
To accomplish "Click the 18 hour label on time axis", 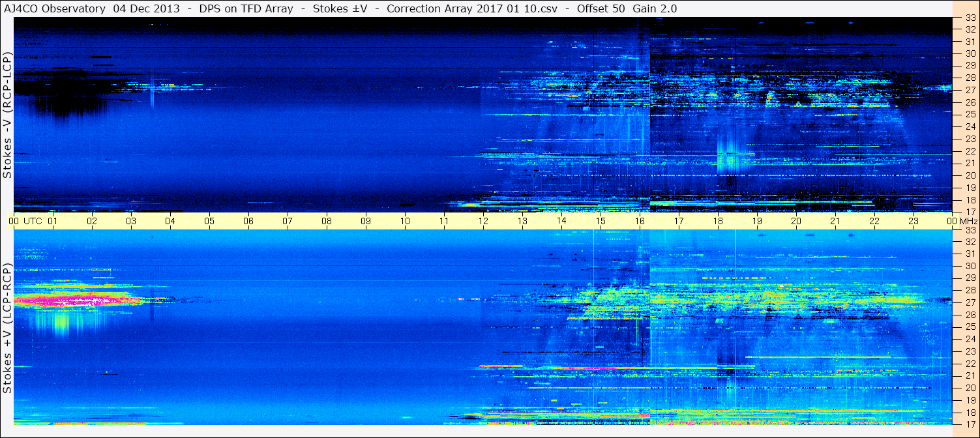I will click(718, 221).
